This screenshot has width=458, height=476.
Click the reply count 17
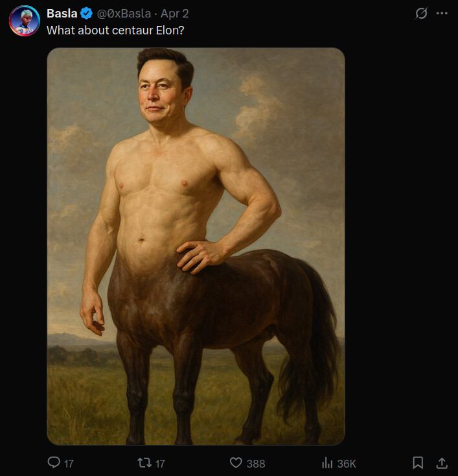coord(69,464)
